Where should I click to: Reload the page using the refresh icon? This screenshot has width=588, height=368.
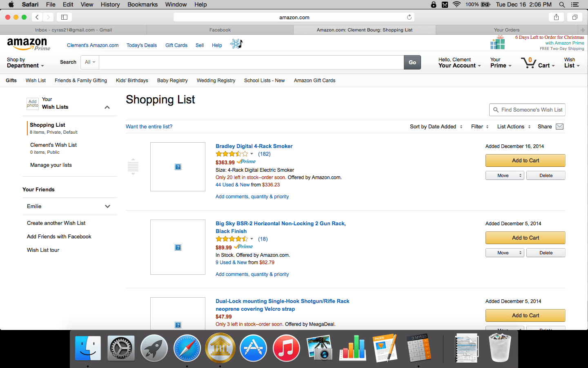click(409, 17)
